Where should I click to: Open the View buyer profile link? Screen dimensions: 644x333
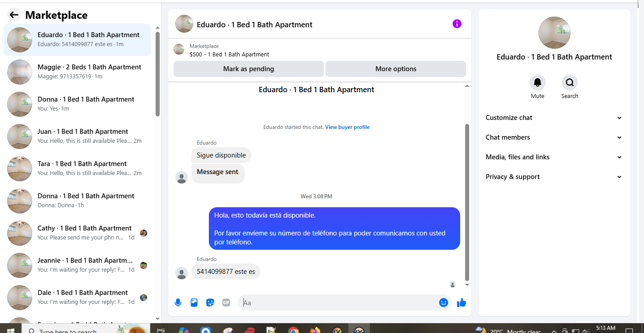pos(347,127)
